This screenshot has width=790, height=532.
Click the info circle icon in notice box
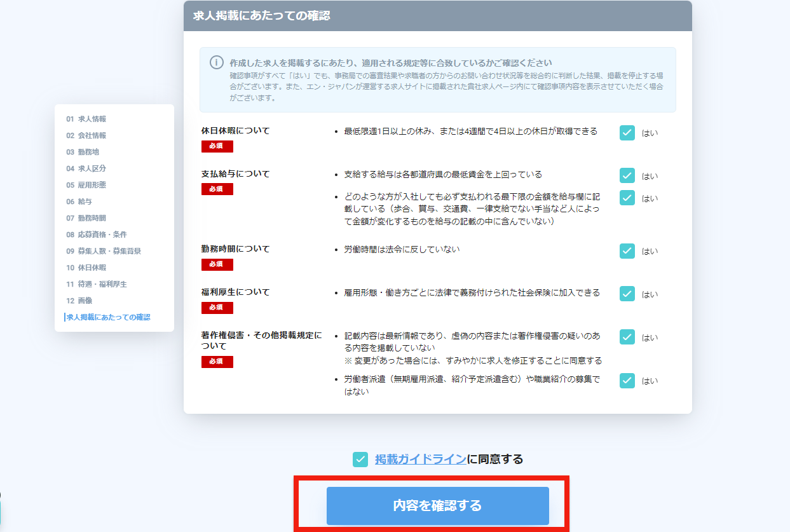[217, 62]
